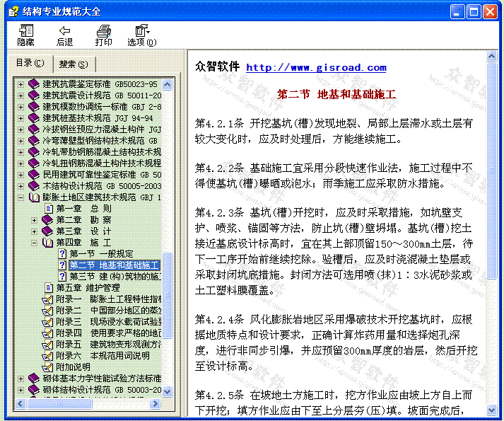Click the content pane's scroll-down arrow
504x421 pixels.
click(x=491, y=409)
